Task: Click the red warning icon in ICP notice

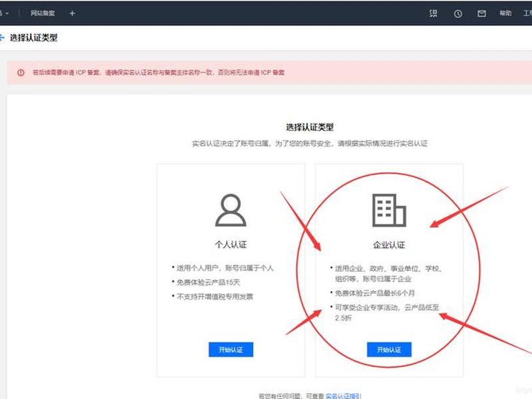Action: (21, 72)
